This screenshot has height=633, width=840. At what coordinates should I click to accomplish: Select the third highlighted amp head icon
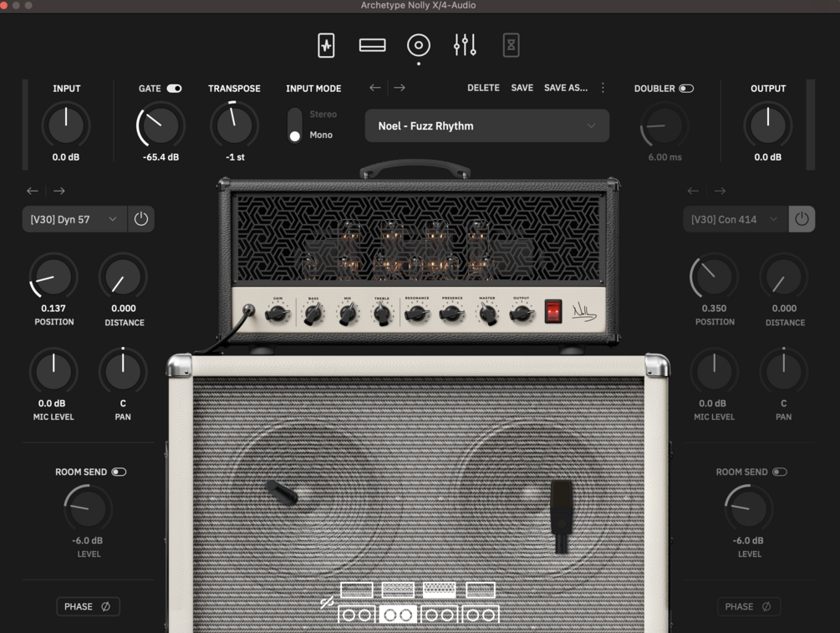click(440, 590)
